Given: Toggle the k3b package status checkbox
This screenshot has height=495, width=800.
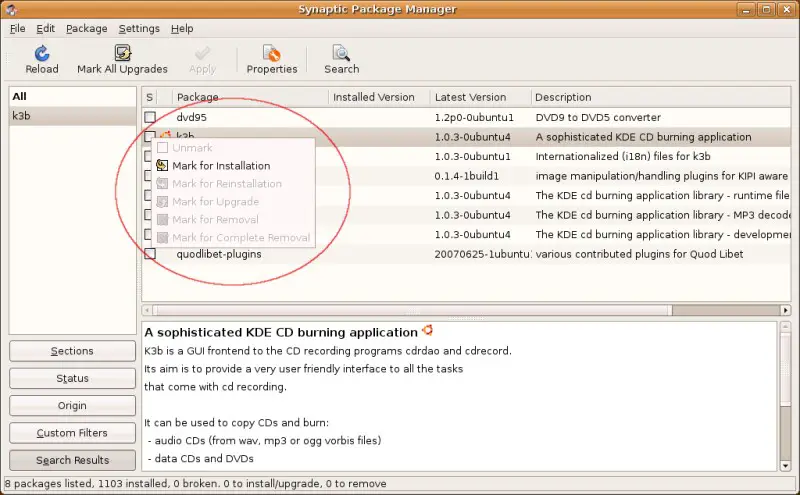Looking at the screenshot, I should (150, 136).
